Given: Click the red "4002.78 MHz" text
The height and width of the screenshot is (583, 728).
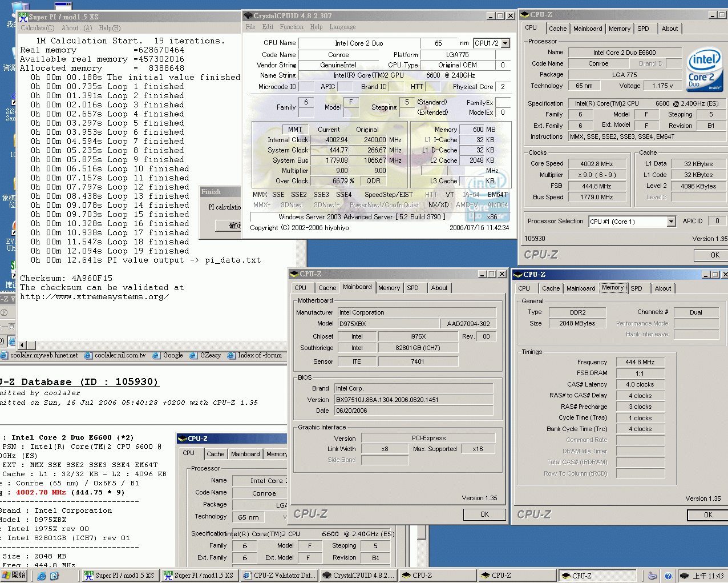Looking at the screenshot, I should pos(41,492).
